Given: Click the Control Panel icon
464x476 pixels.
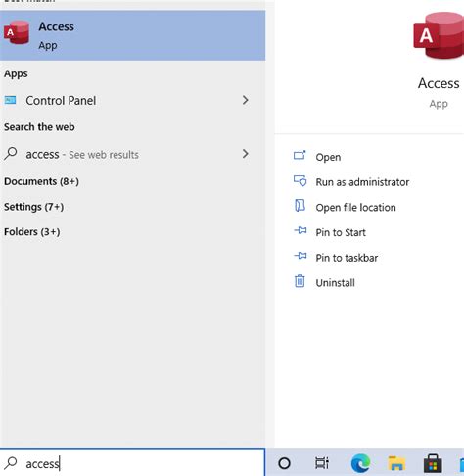Looking at the screenshot, I should (10, 100).
